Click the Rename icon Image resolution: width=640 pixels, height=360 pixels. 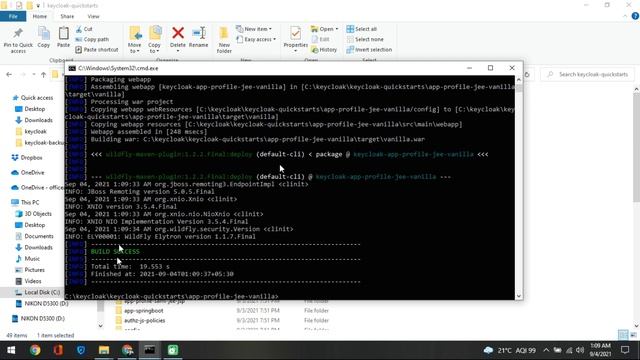pos(198,33)
